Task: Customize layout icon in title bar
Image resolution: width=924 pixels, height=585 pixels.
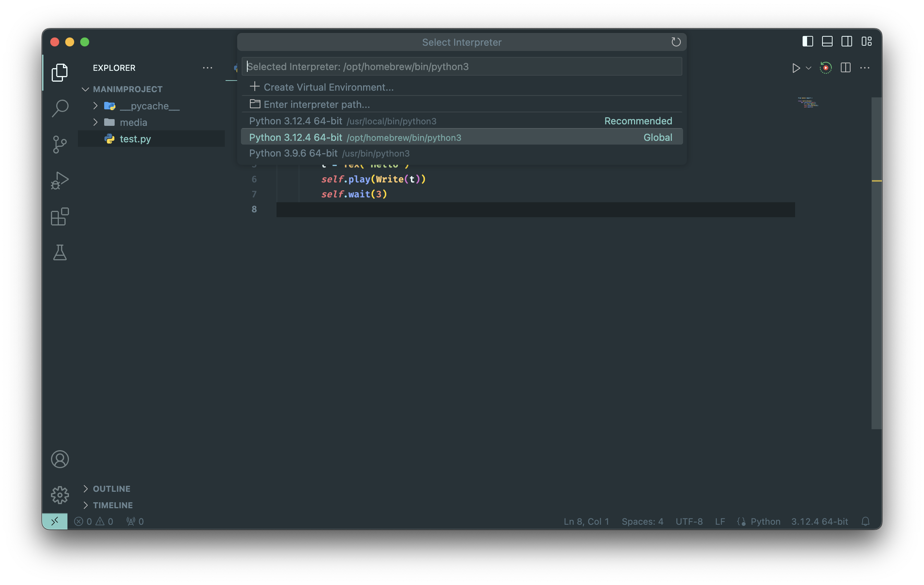Action: click(x=866, y=42)
